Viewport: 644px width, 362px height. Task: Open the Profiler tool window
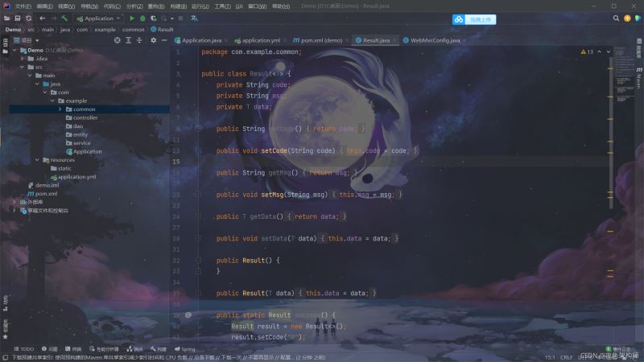pyautogui.click(x=104, y=349)
